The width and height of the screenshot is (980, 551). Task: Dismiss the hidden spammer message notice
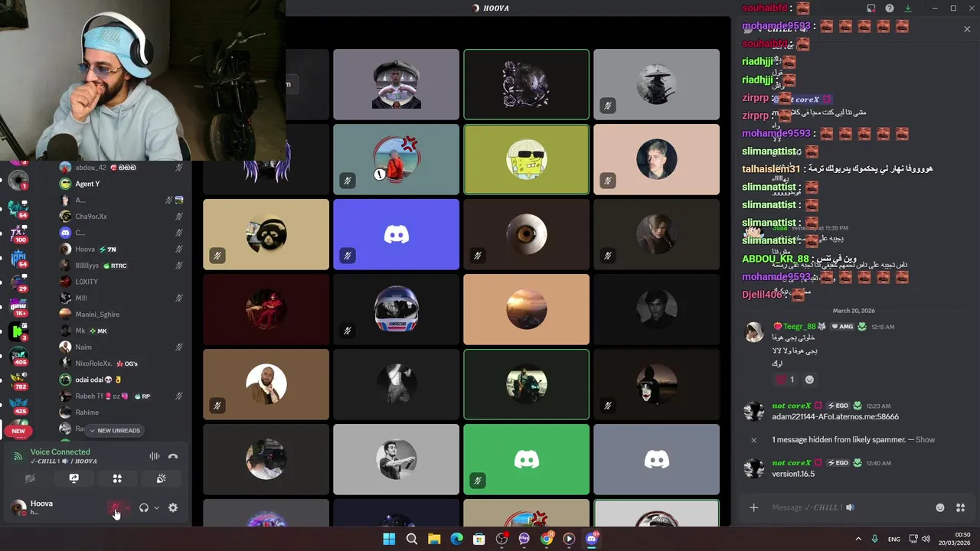[753, 440]
